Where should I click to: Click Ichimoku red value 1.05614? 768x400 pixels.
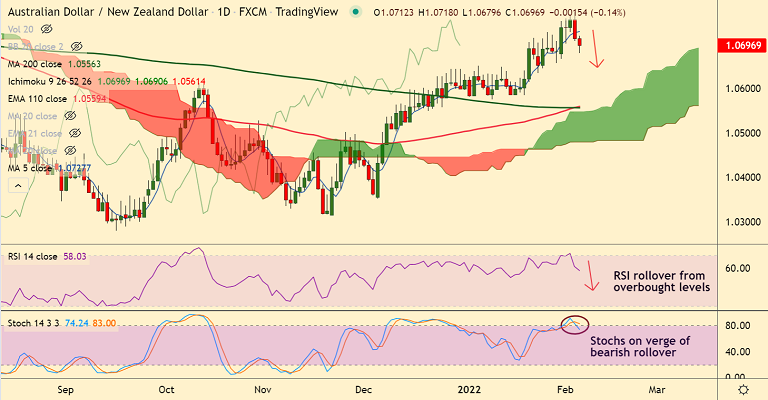point(189,81)
